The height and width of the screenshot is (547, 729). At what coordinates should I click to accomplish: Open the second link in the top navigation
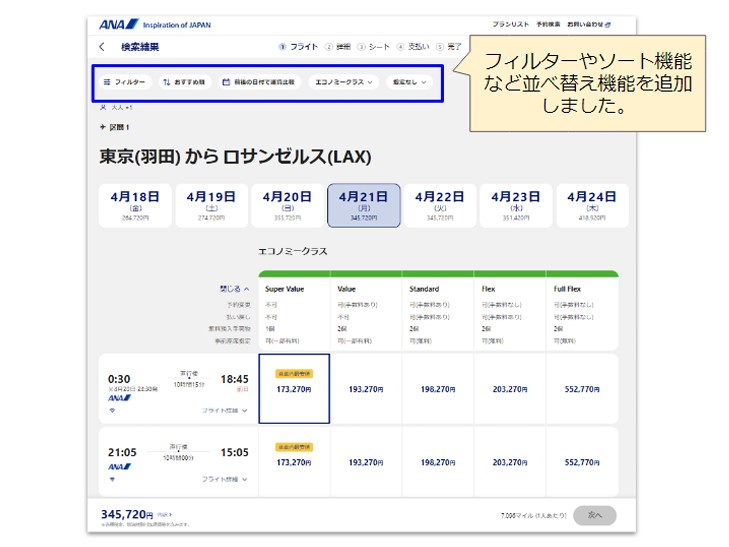[x=548, y=24]
